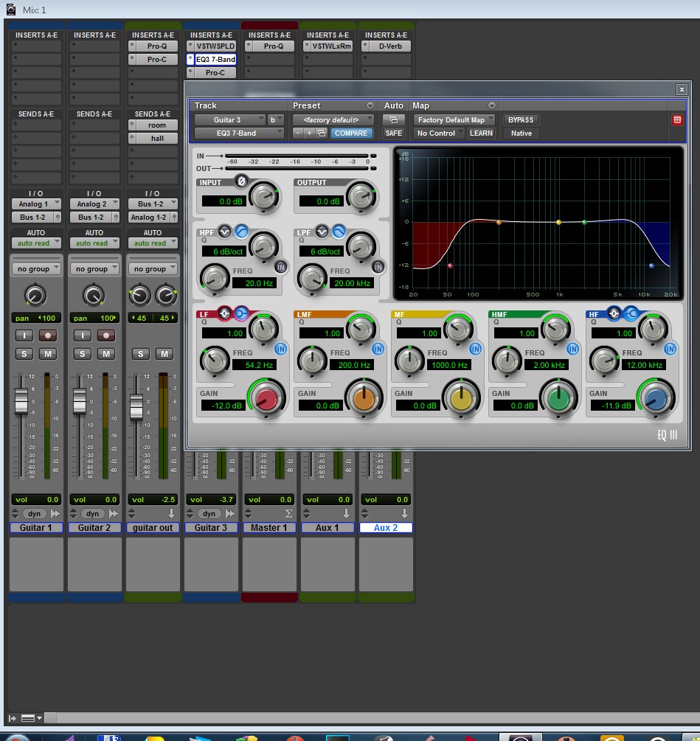Click the previous preset minus button

(298, 133)
